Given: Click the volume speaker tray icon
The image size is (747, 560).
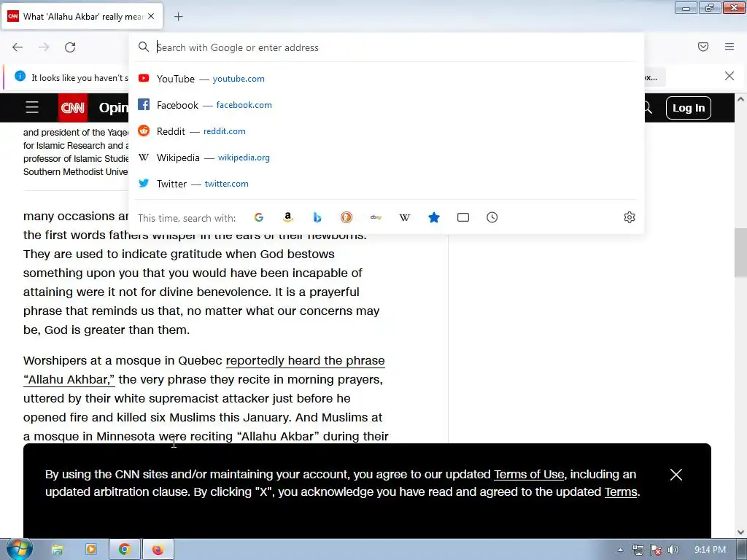Looking at the screenshot, I should coord(673,550).
